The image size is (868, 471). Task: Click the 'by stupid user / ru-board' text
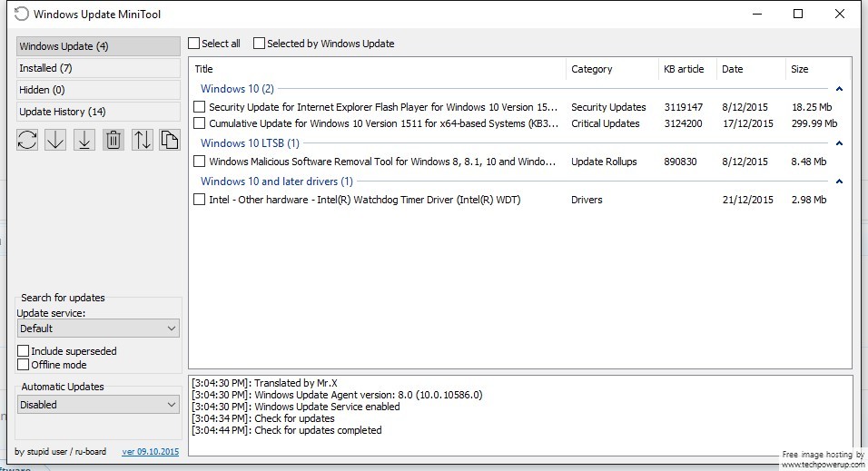(x=60, y=452)
